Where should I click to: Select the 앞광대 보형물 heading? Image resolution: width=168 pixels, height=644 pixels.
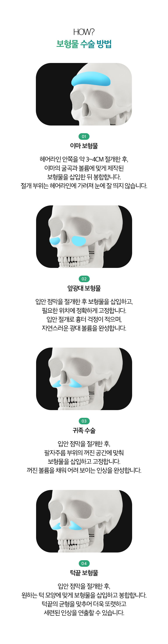click(84, 288)
